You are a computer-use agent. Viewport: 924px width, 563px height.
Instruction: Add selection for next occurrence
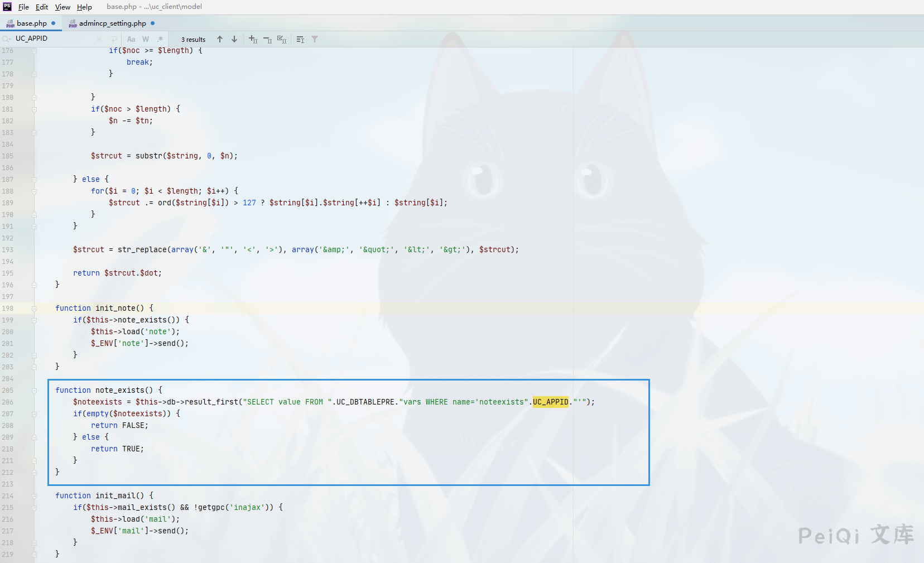tap(253, 39)
